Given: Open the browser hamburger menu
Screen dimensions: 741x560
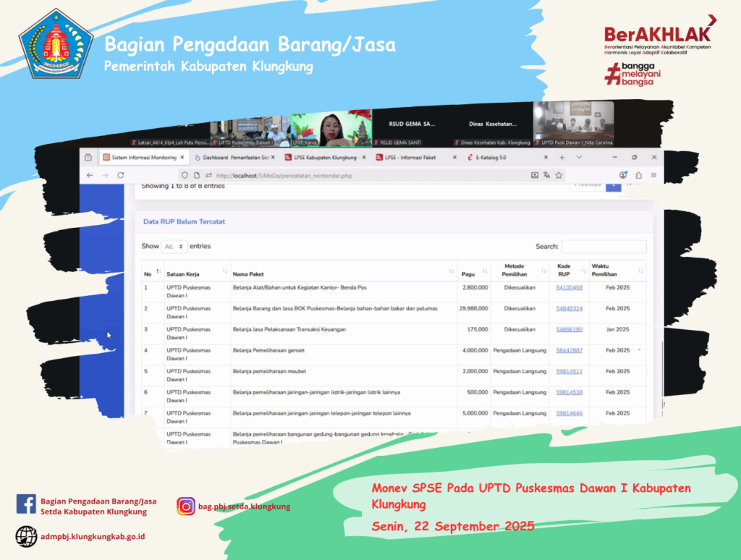Looking at the screenshot, I should pos(653,175).
